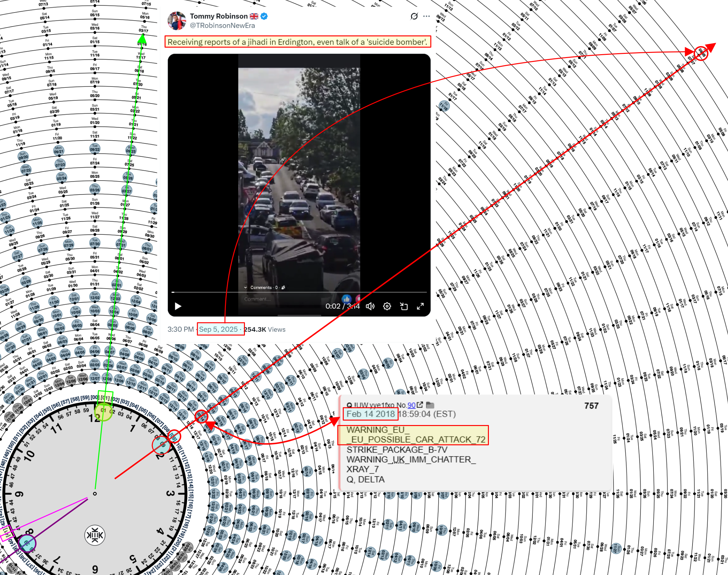This screenshot has width=728, height=575.
Task: Click the STRIKE_PACKAGE_B-7V line
Action: tap(397, 450)
